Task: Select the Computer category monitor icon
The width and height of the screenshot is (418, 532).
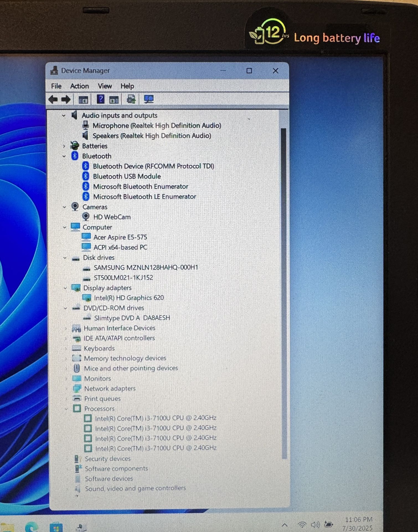Action: point(75,227)
